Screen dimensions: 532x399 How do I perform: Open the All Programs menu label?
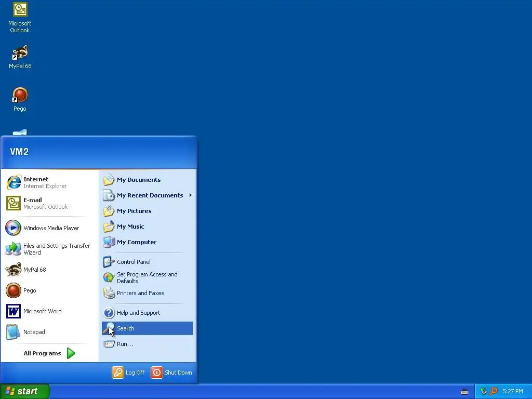[x=42, y=353]
